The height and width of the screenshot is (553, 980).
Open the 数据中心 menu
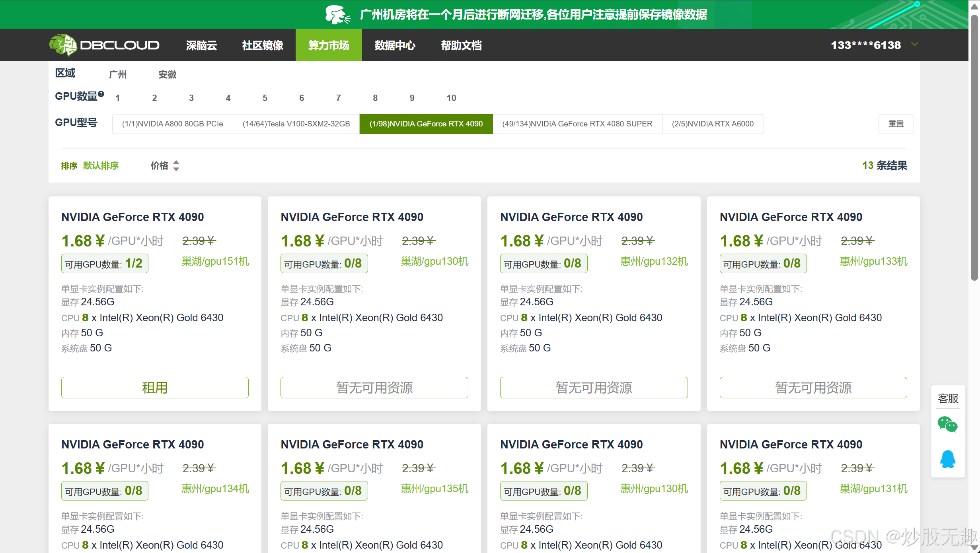(395, 45)
